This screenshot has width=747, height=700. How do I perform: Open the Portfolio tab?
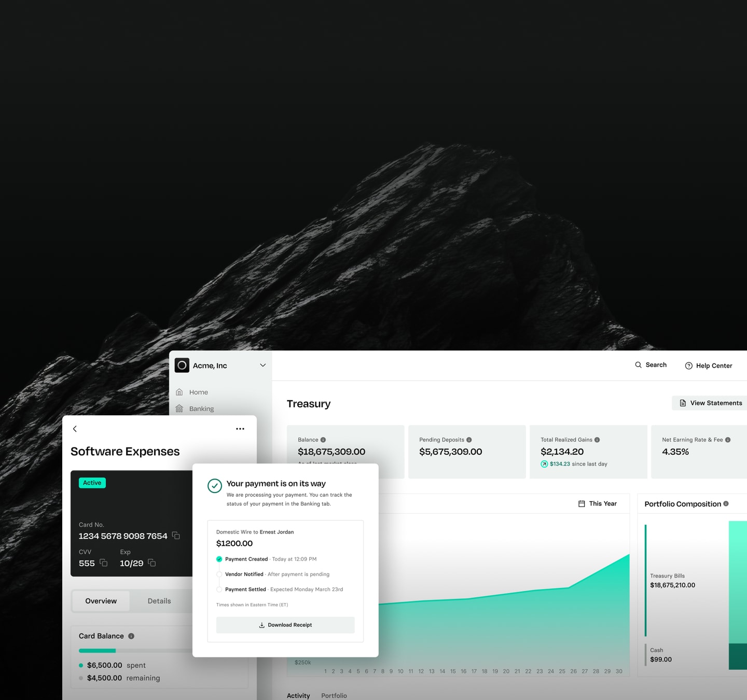pos(334,695)
